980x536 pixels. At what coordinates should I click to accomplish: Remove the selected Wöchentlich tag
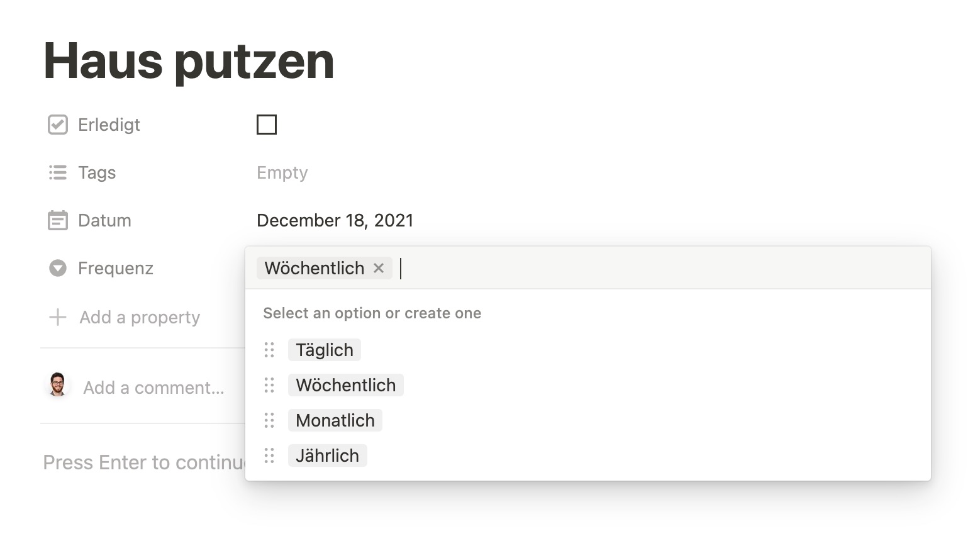(x=379, y=268)
